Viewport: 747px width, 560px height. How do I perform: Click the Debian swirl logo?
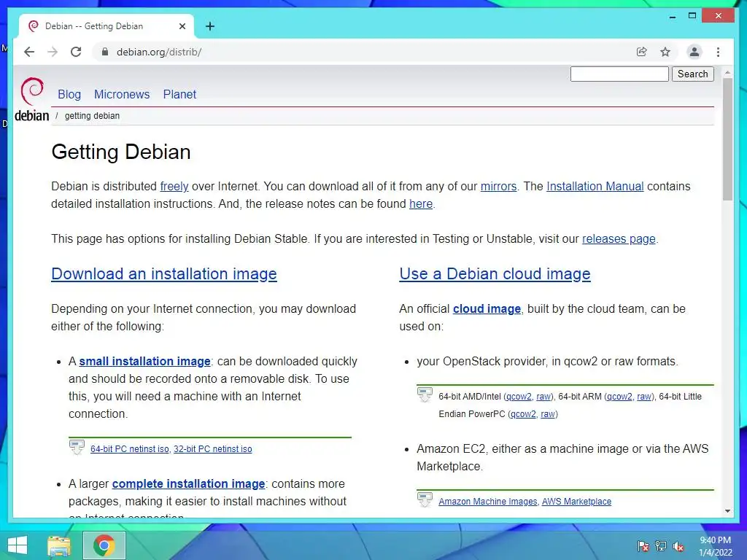(32, 91)
